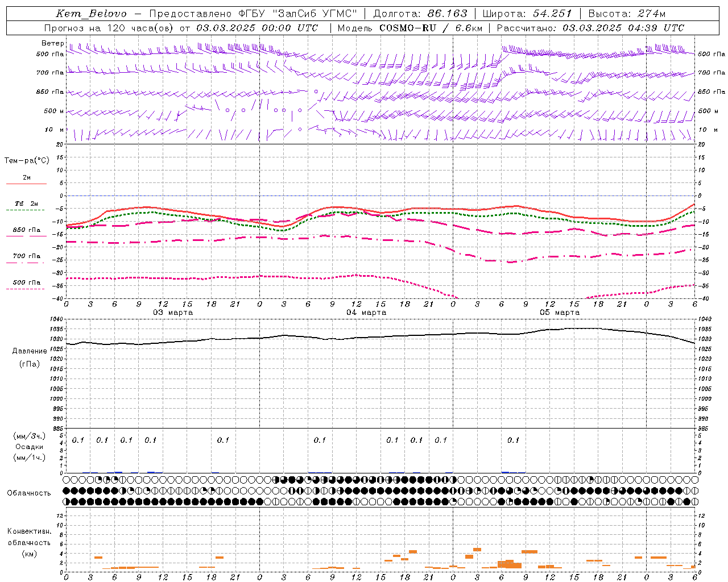Click the 03 марта date label
The image size is (728, 582).
pyautogui.click(x=173, y=313)
